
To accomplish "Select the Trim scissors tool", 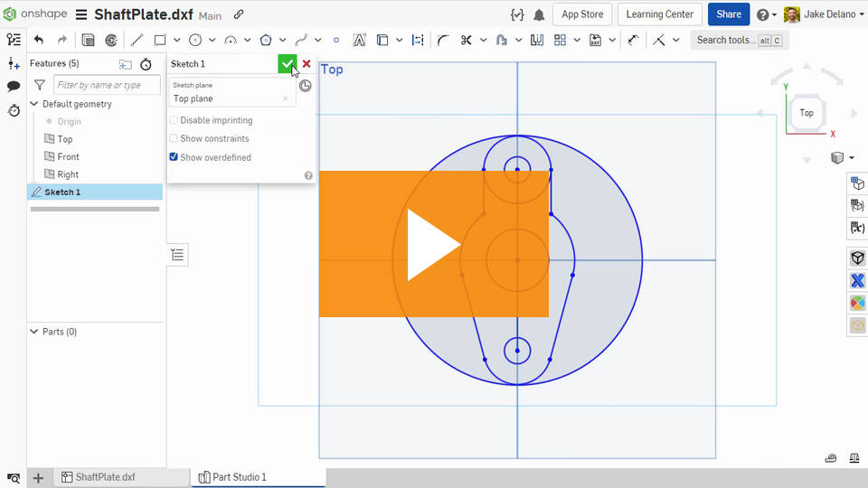I will [467, 40].
